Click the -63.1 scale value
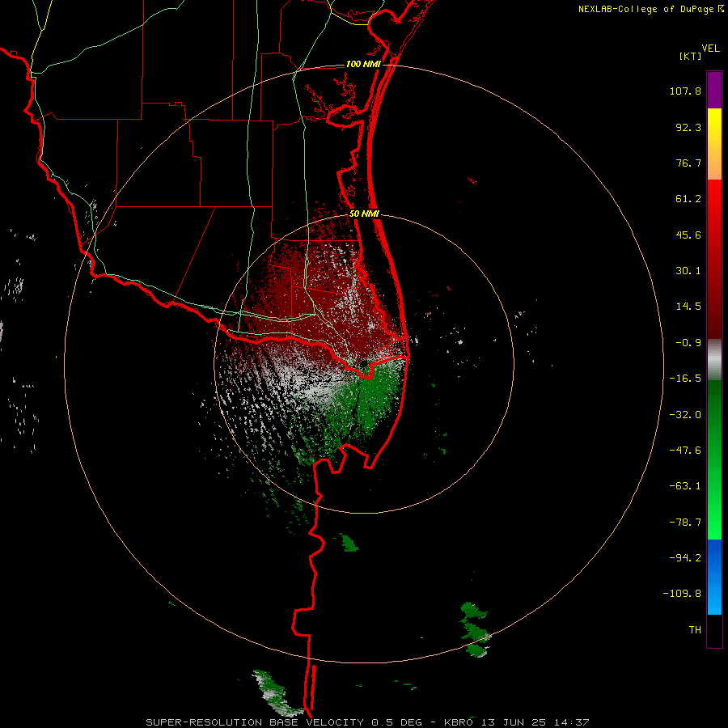 685,486
